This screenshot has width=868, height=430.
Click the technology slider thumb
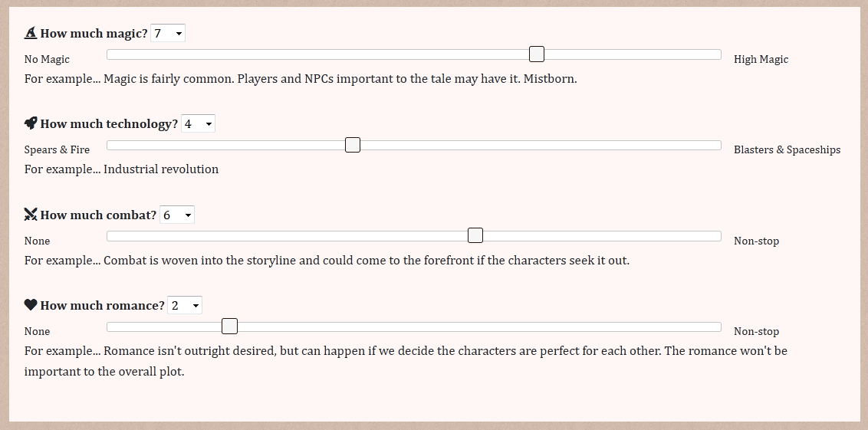click(353, 144)
